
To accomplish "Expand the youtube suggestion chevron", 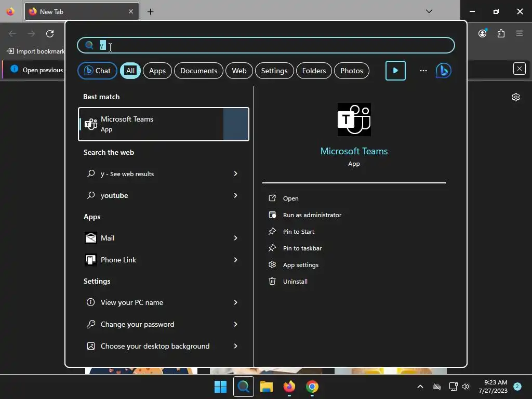I will point(235,195).
